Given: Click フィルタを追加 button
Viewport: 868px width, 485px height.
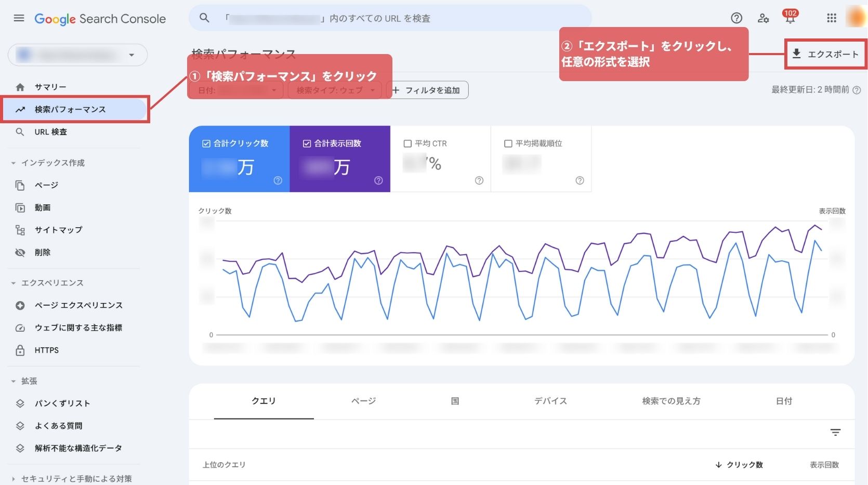Looking at the screenshot, I should point(427,90).
